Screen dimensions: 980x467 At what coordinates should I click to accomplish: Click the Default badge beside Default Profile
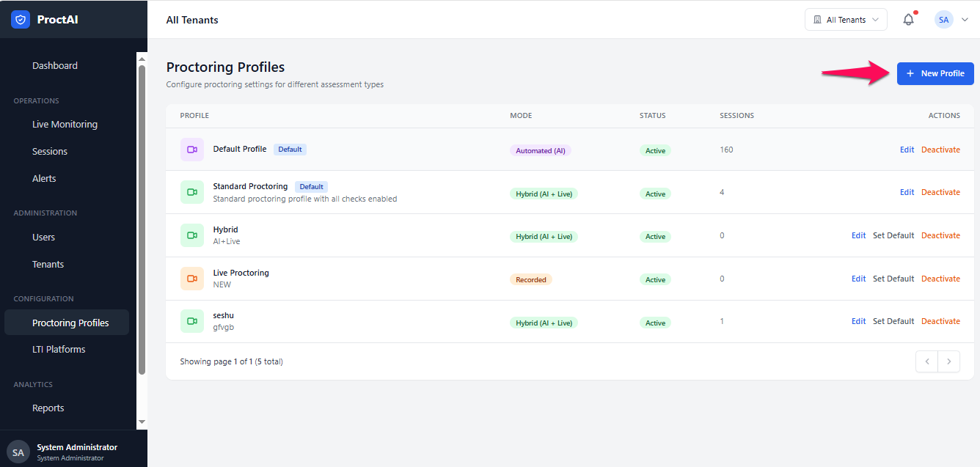[290, 149]
